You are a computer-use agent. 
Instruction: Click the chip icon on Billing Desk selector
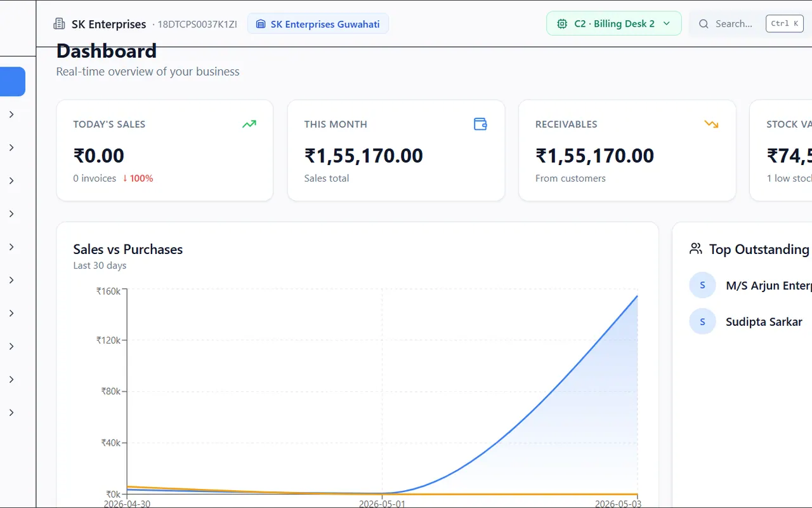(562, 23)
